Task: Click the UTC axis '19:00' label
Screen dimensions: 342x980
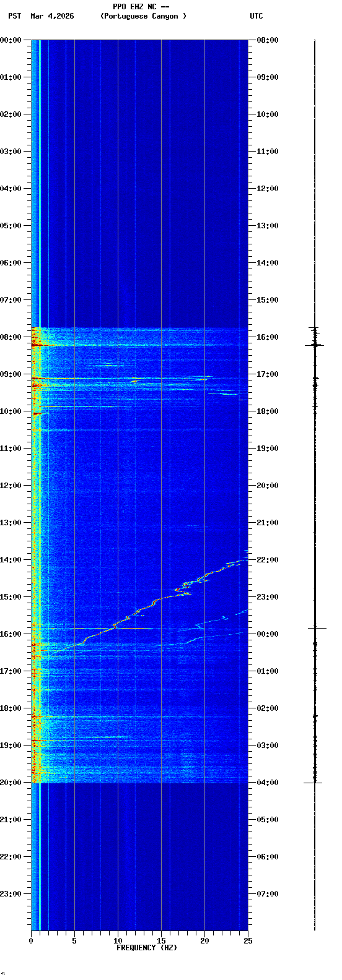Action: [x=268, y=449]
